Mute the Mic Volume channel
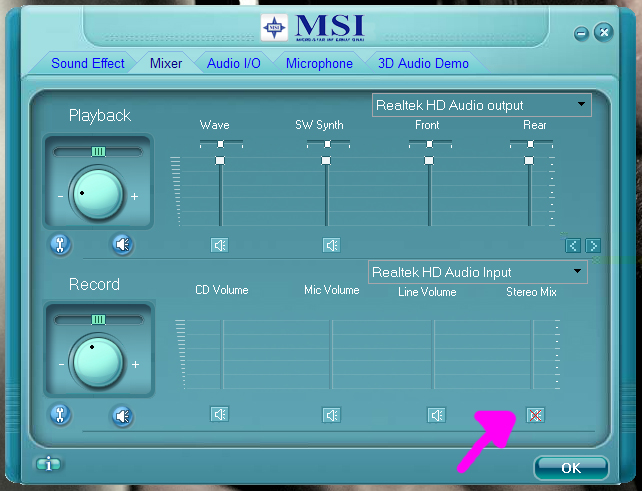 coord(331,415)
